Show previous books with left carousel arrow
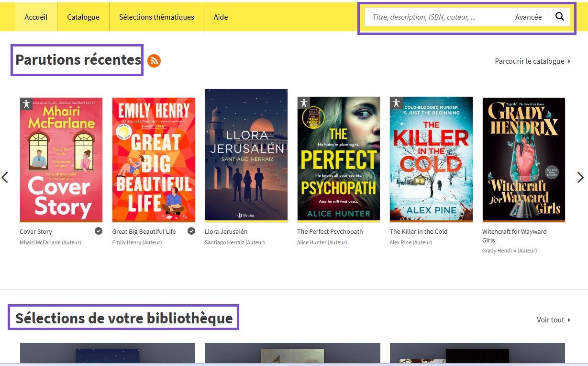This screenshot has height=366, width=588. pos(5,177)
